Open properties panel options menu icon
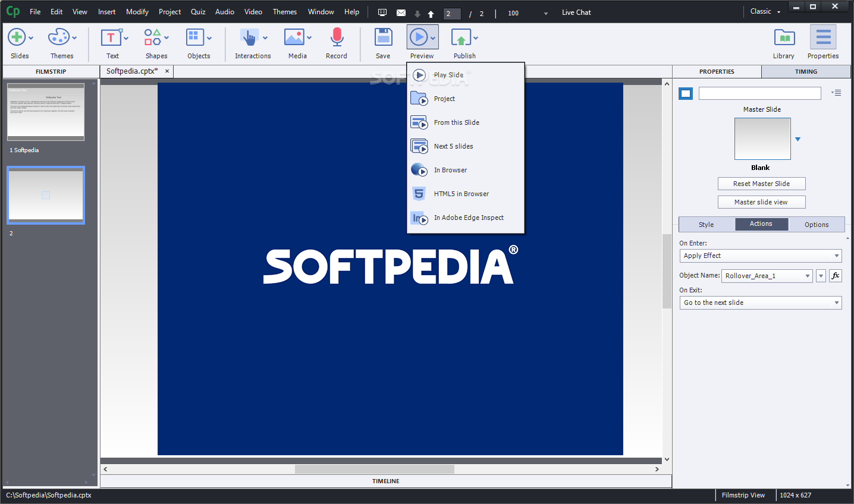 pos(836,93)
